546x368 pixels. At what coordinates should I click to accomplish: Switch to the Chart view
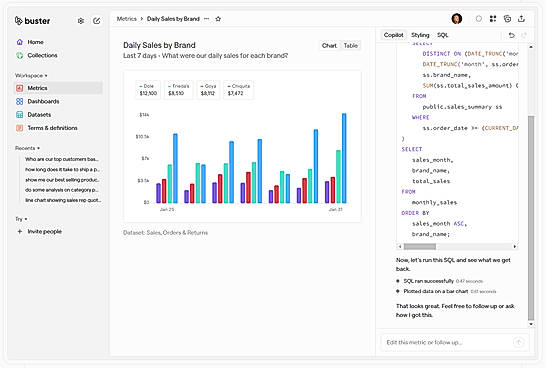[x=329, y=46]
